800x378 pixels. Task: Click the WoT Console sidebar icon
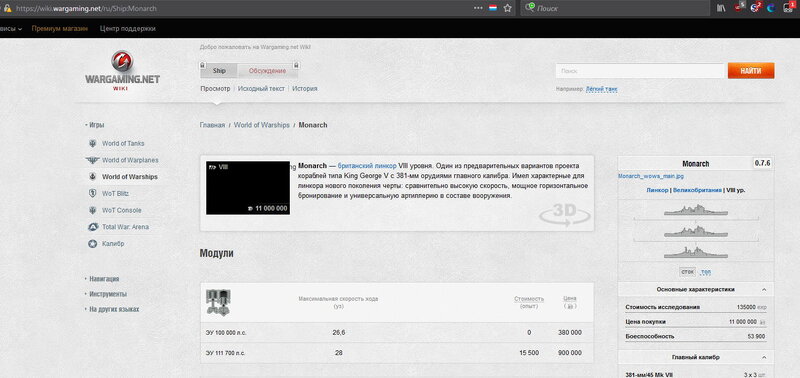(x=93, y=210)
